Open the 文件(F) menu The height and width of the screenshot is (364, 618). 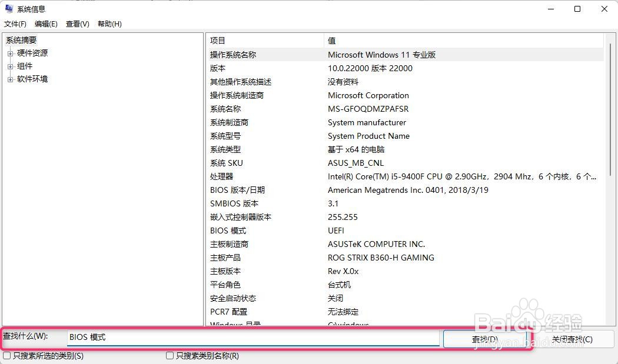(x=15, y=24)
